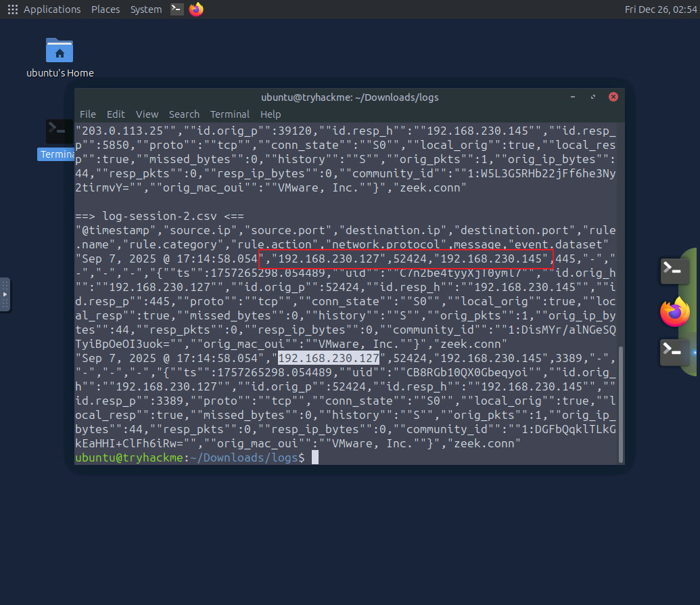
Task: Click the '@timestamp' column header text
Action: [116, 231]
